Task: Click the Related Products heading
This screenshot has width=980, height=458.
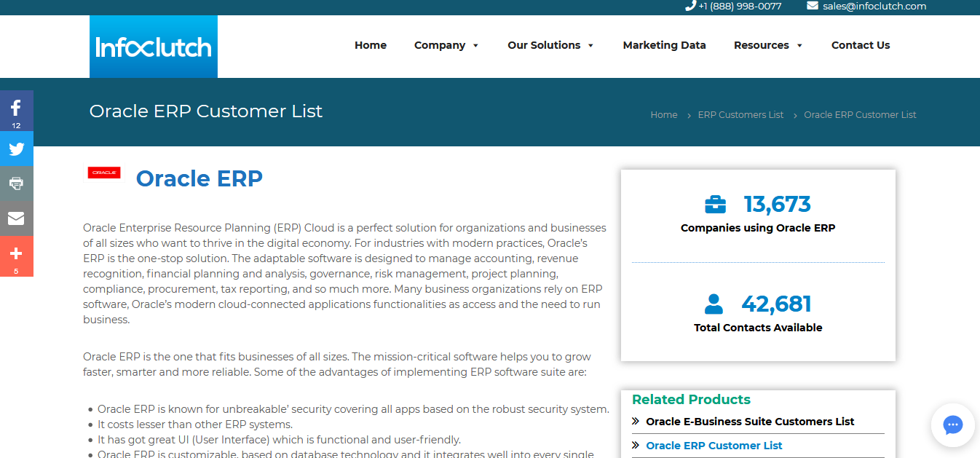Action: pyautogui.click(x=691, y=400)
